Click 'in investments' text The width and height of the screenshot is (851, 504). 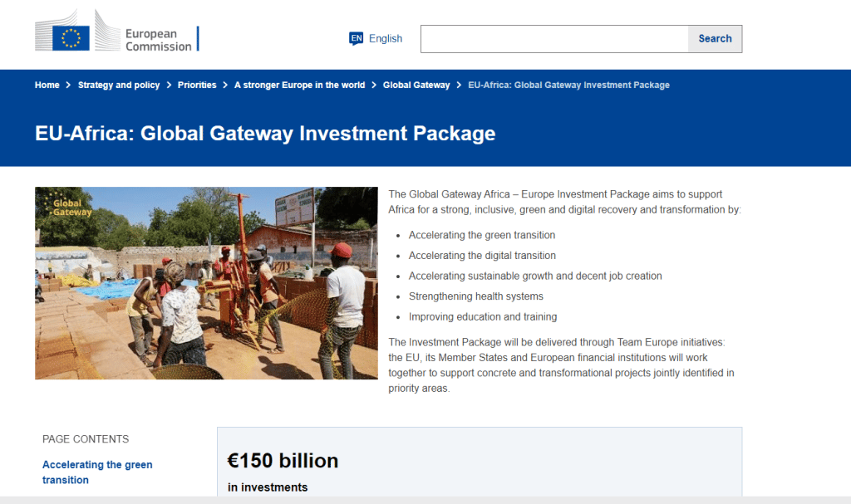(x=268, y=487)
